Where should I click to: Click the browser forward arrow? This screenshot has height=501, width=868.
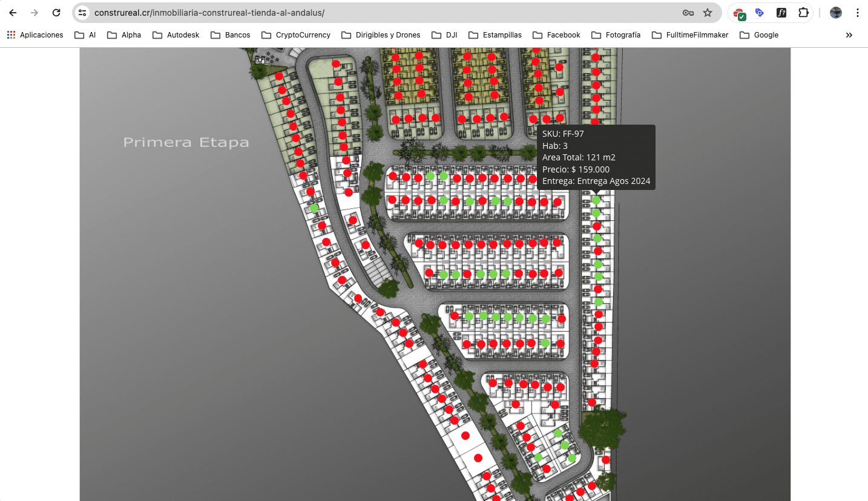[35, 13]
